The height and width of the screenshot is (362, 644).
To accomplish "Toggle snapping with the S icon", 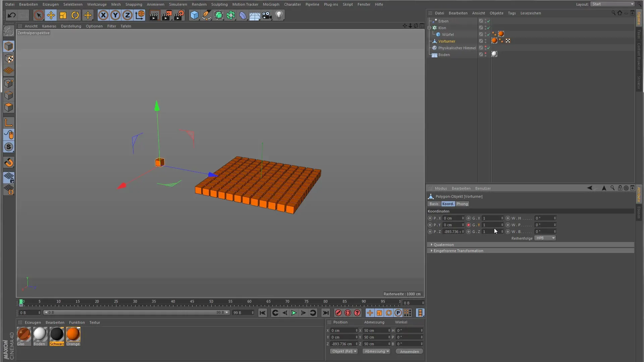I will coord(9,147).
